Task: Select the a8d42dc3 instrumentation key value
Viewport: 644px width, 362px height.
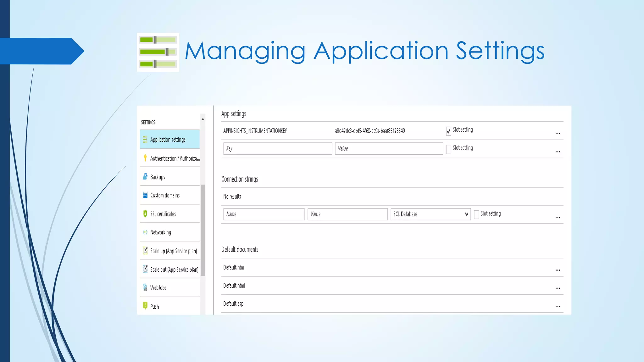Action: pos(370,131)
